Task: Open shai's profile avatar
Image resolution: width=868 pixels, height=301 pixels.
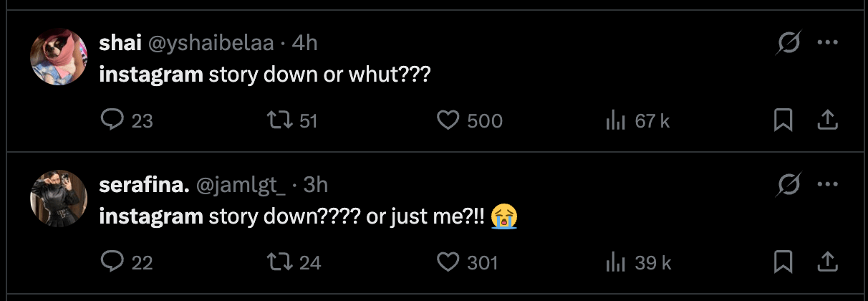Action: pyautogui.click(x=59, y=57)
